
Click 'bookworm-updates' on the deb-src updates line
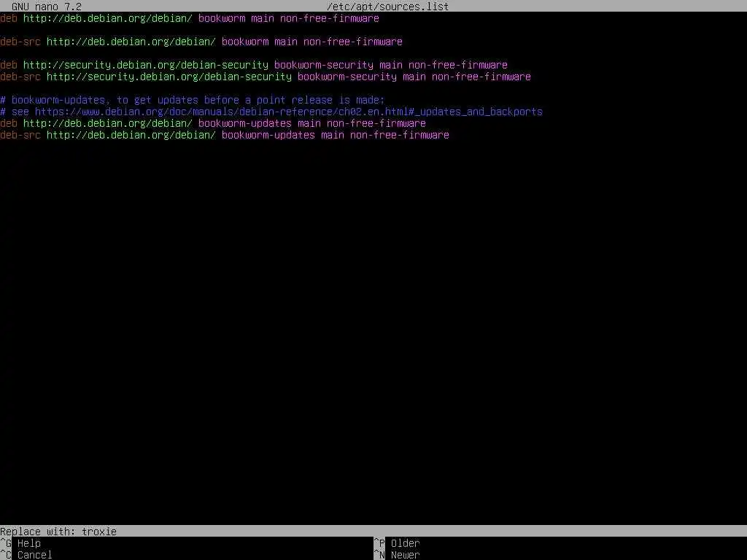click(x=268, y=135)
